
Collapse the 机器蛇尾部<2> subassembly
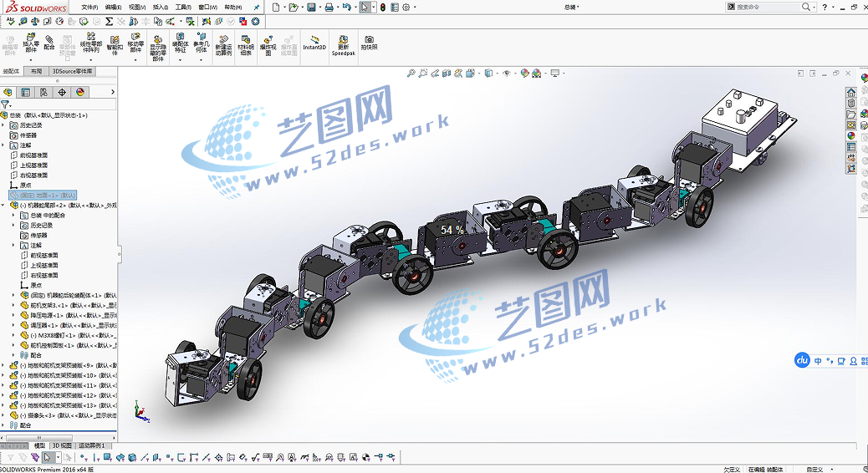pyautogui.click(x=3, y=206)
